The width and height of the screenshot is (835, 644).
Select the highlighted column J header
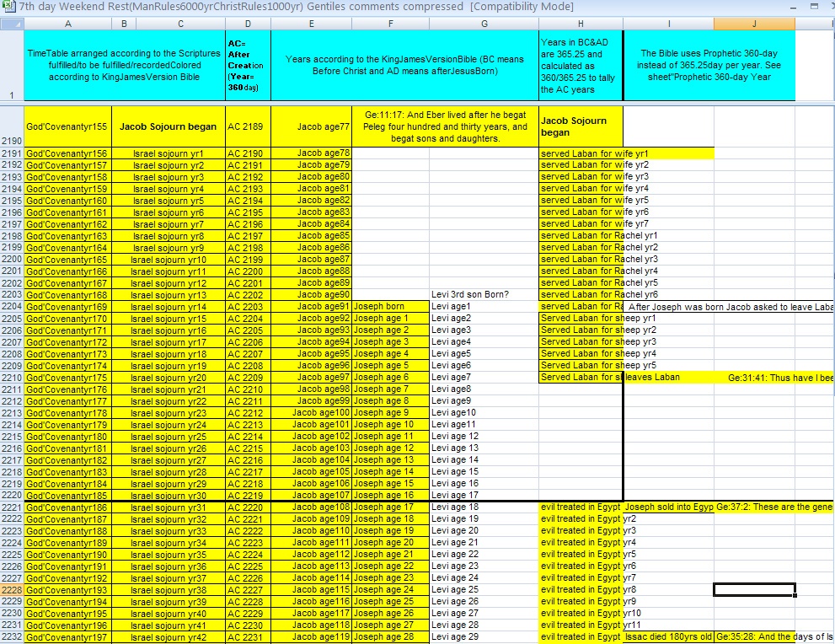(754, 24)
